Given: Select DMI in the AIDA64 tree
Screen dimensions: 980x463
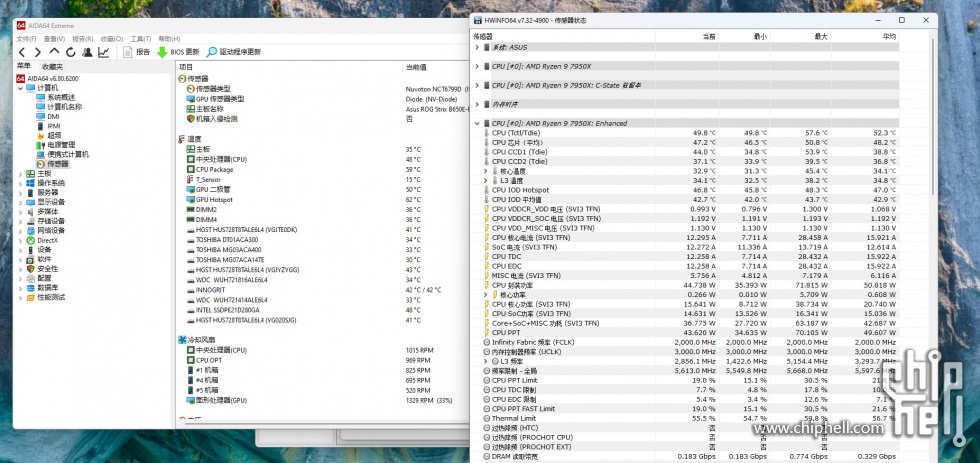Looking at the screenshot, I should pyautogui.click(x=48, y=116).
